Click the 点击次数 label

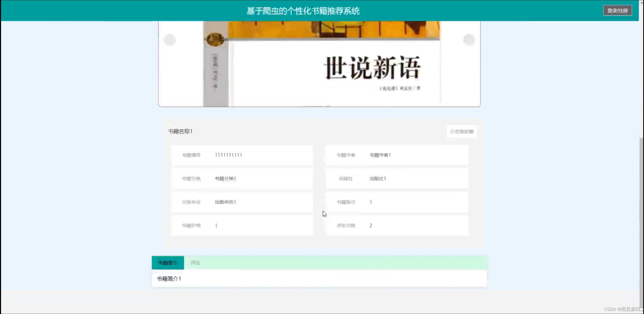pyautogui.click(x=346, y=225)
